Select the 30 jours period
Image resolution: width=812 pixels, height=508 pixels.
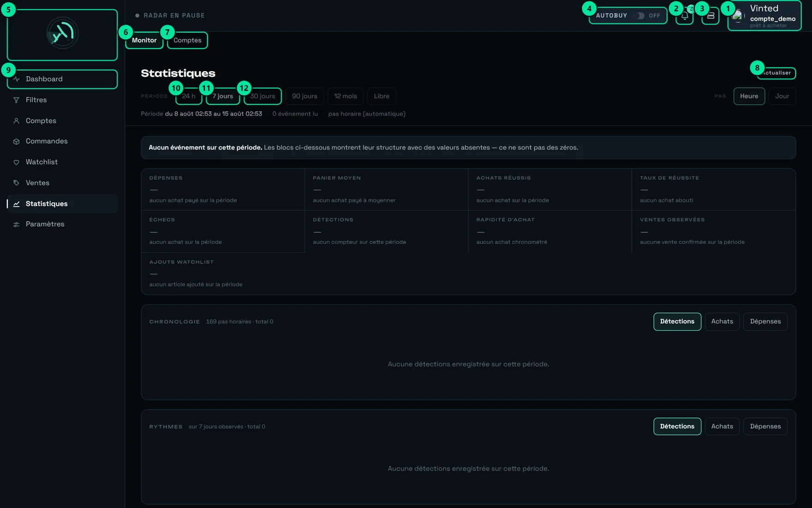263,96
